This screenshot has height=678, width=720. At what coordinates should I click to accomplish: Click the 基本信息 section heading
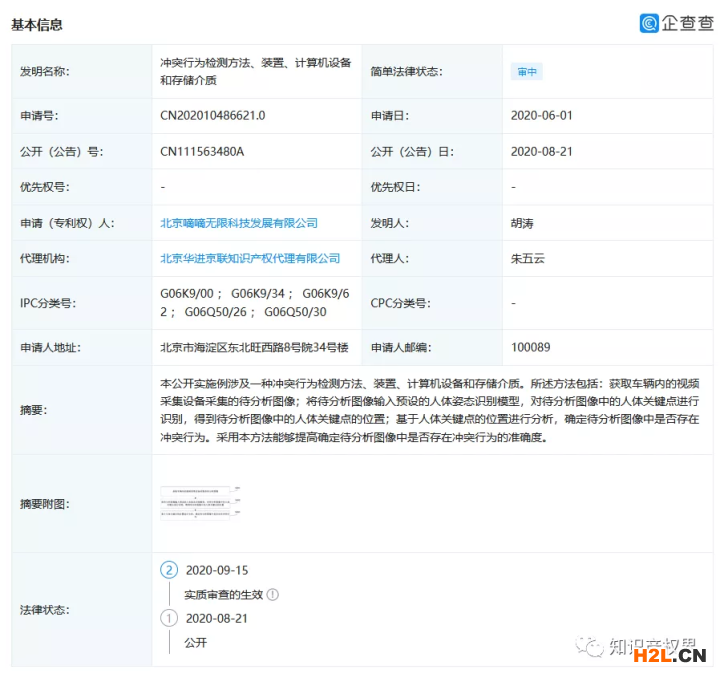tap(36, 24)
